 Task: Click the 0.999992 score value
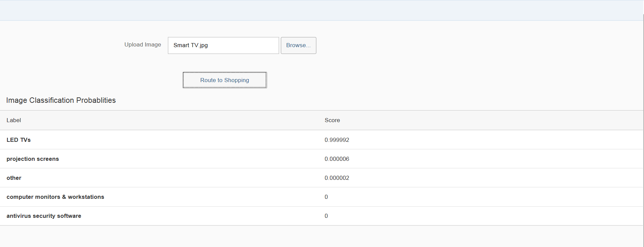coord(337,140)
